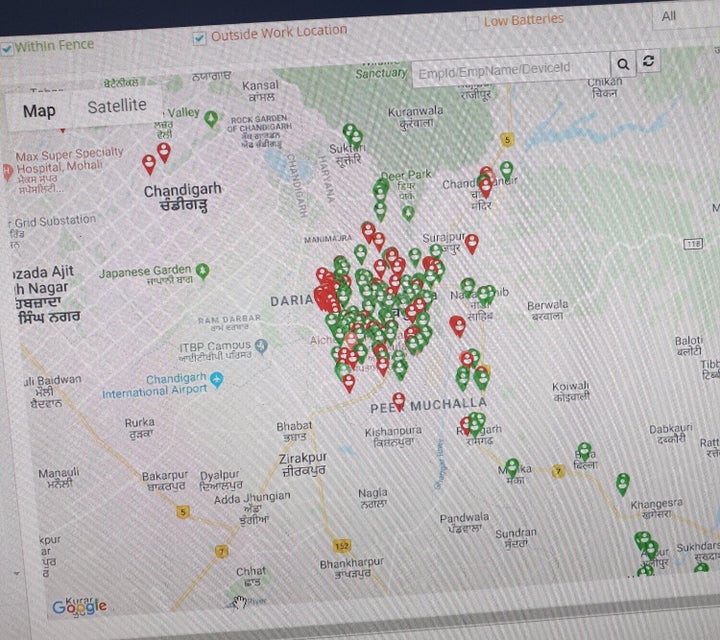This screenshot has width=720, height=640.
Task: Click the Japanese Garden park marker
Action: pyautogui.click(x=202, y=271)
